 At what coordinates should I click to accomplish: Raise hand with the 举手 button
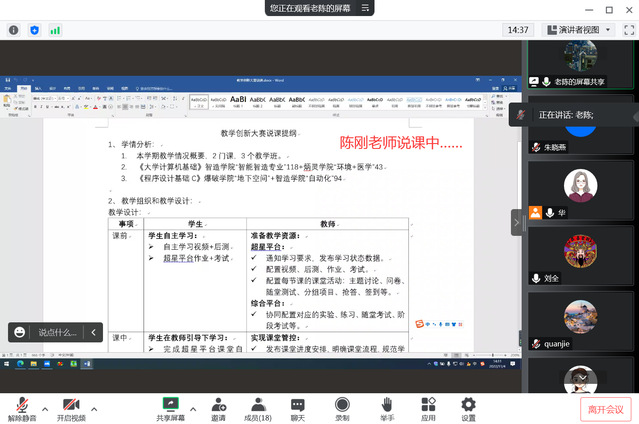coord(386,408)
